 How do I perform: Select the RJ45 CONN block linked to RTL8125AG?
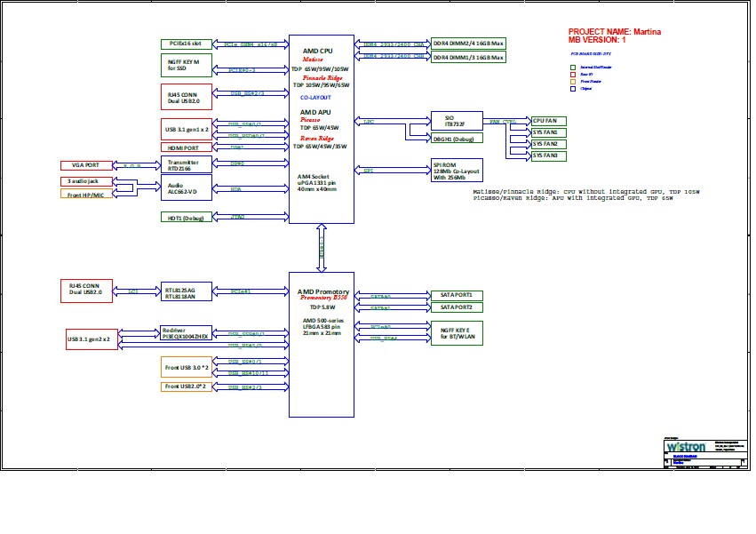[86, 291]
